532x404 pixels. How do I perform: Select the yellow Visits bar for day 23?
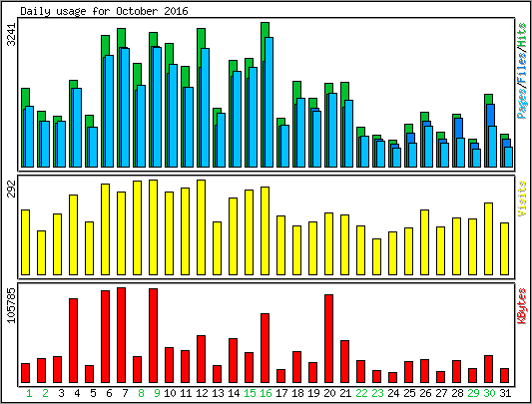tap(376, 256)
